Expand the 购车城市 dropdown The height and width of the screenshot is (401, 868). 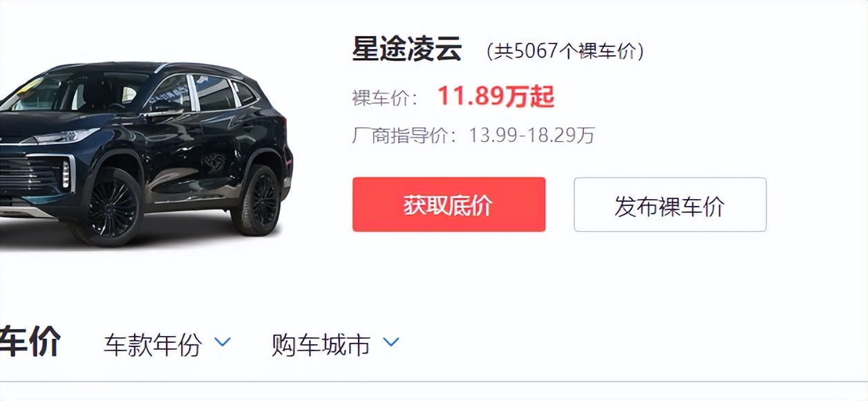click(336, 344)
